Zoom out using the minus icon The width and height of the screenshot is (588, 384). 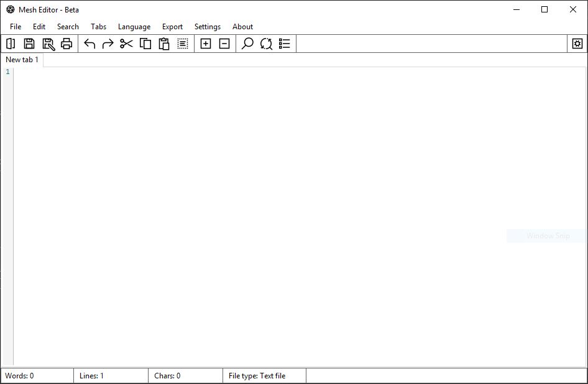(224, 44)
